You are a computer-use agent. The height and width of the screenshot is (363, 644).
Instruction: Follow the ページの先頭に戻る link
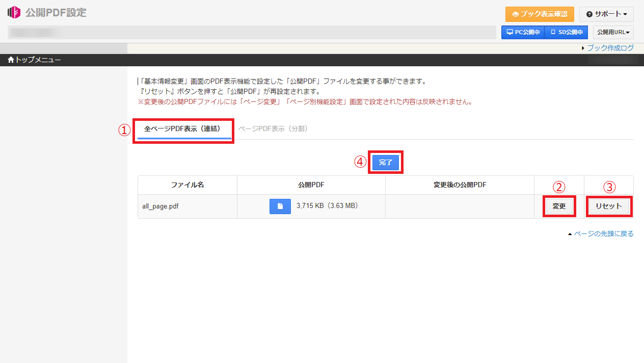(603, 234)
